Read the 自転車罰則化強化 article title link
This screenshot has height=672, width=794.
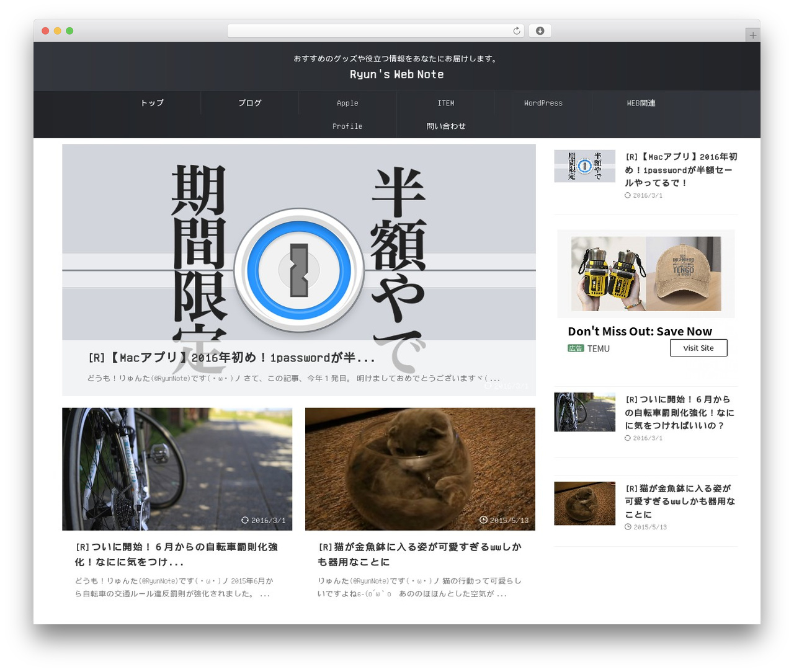(x=176, y=554)
